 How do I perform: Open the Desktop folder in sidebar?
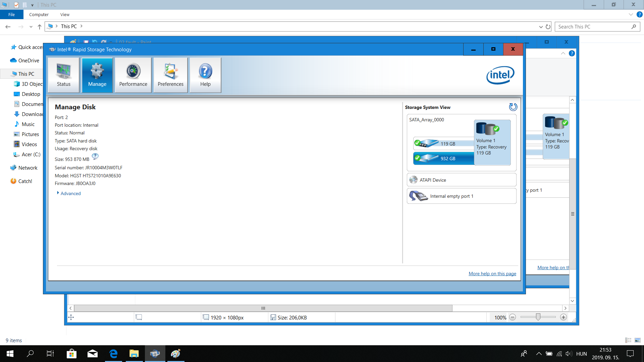click(28, 94)
